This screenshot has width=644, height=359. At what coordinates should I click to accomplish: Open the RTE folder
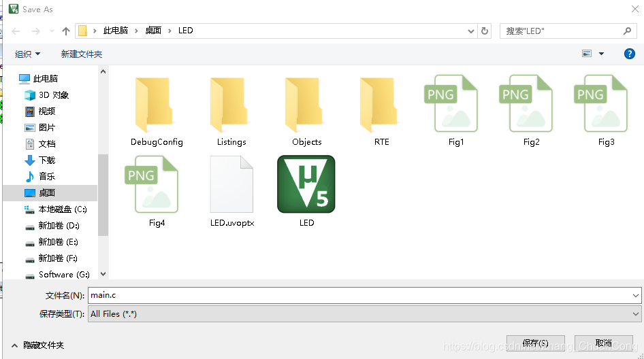click(381, 111)
